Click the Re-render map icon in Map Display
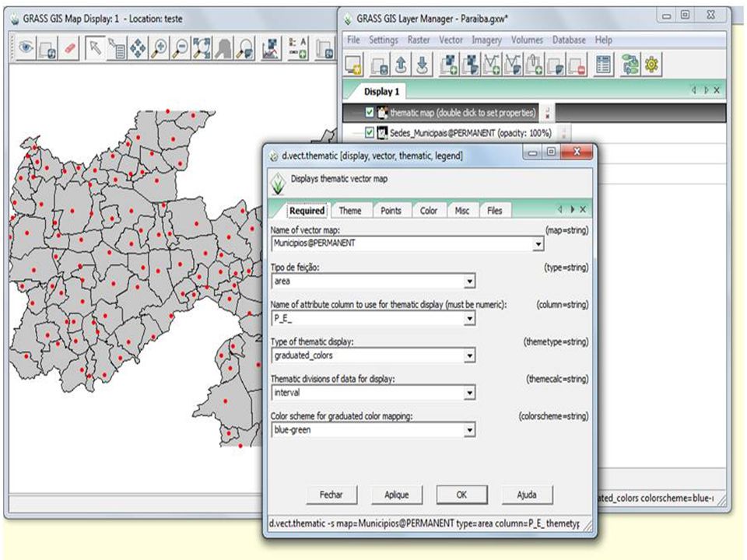Viewport: 747px width, 560px height. tap(47, 49)
